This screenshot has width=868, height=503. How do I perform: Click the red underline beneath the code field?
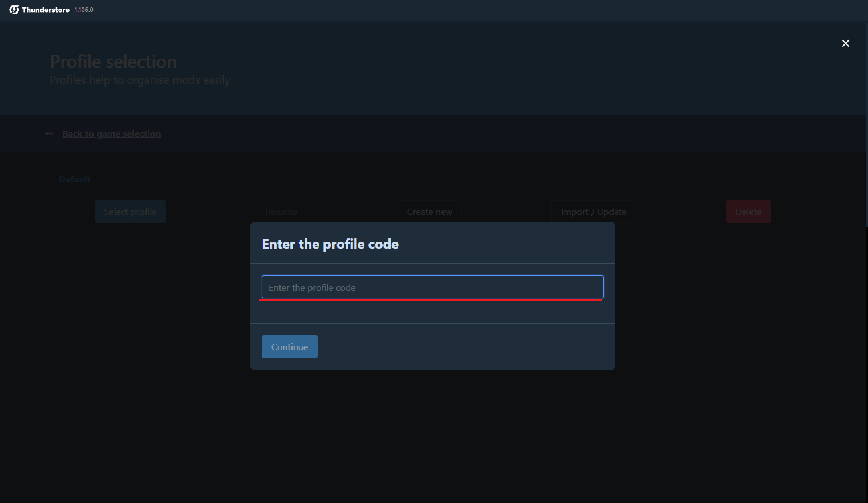tap(430, 300)
